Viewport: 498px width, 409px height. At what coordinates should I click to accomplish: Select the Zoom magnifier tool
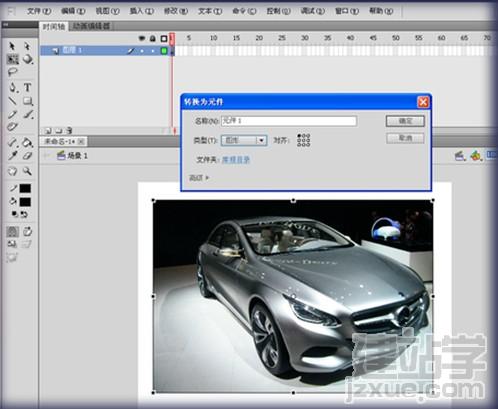(x=27, y=171)
